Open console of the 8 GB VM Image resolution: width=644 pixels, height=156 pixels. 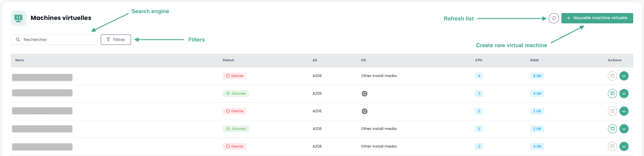(612, 76)
